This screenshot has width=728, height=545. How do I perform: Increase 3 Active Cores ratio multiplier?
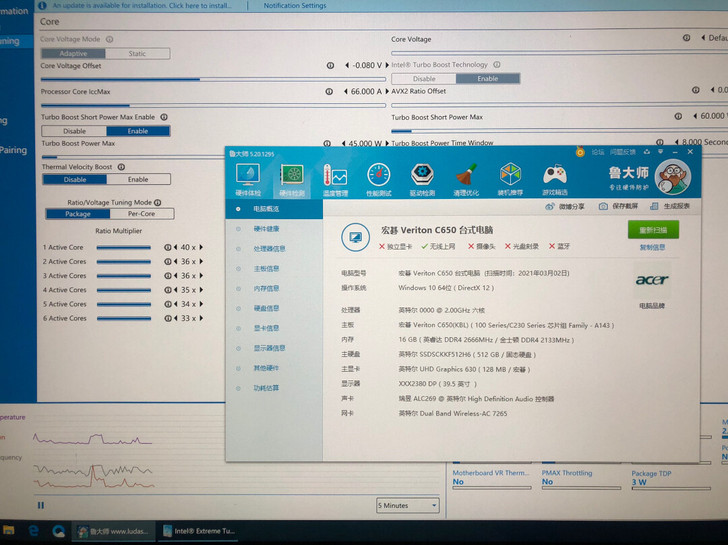point(202,276)
